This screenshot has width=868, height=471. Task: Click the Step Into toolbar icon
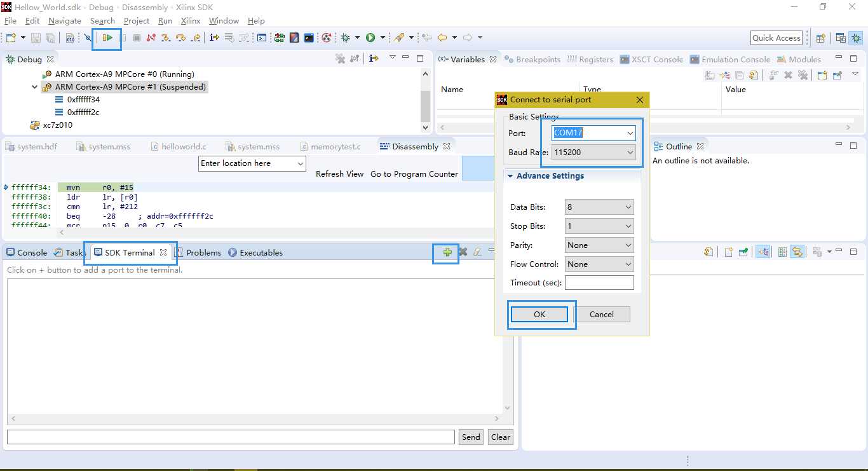(166, 38)
